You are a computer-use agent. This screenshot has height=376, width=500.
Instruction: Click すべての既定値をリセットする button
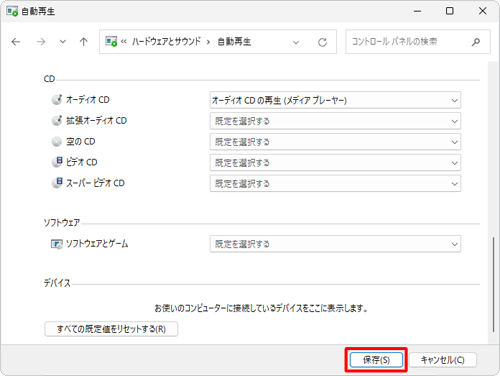pos(111,329)
